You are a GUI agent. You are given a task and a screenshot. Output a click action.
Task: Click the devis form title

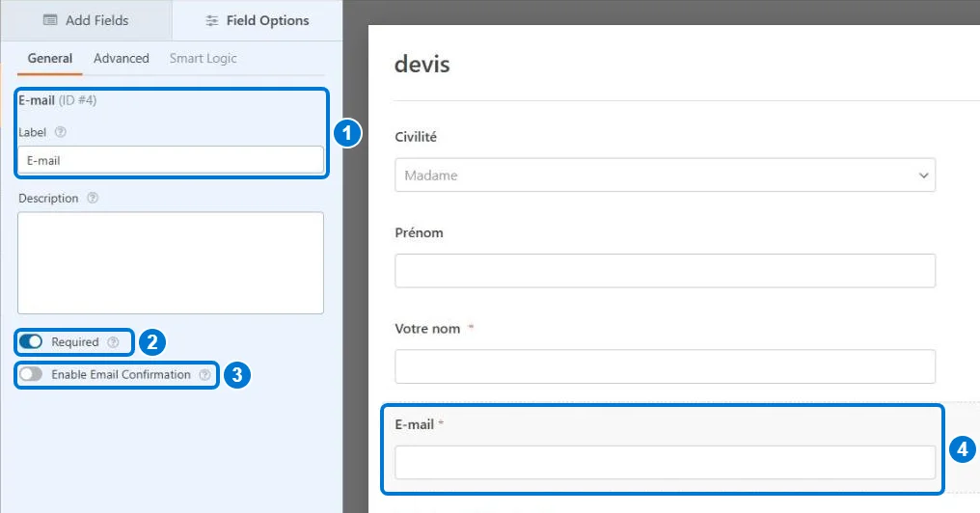pos(422,65)
